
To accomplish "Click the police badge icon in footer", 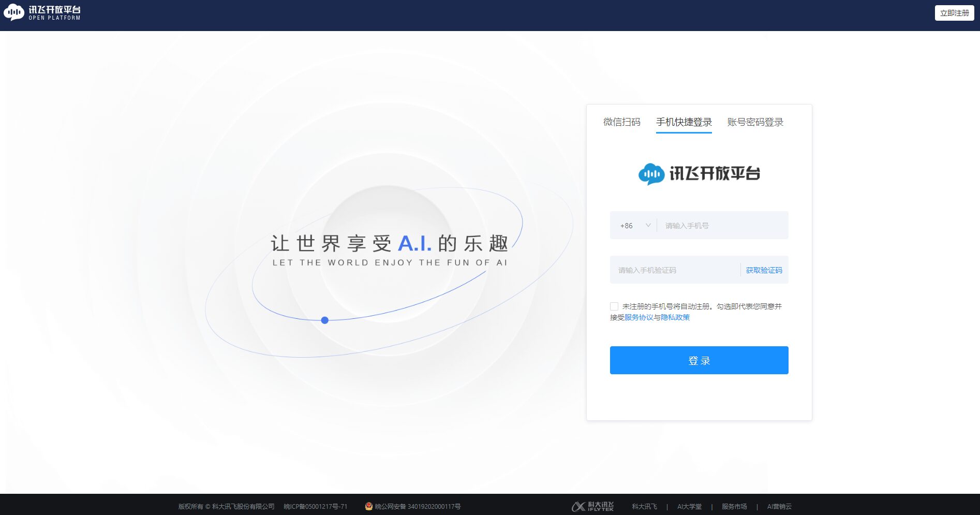I will 368,506.
